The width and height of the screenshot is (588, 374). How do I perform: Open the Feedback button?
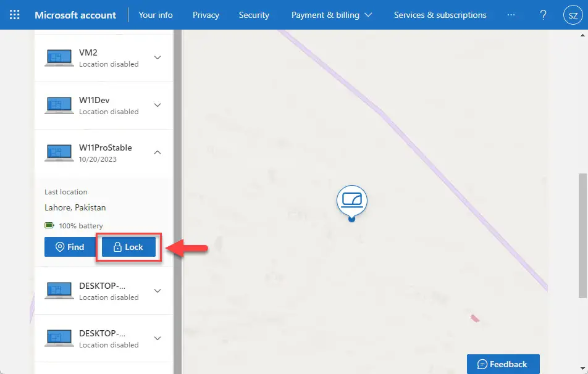[503, 364]
